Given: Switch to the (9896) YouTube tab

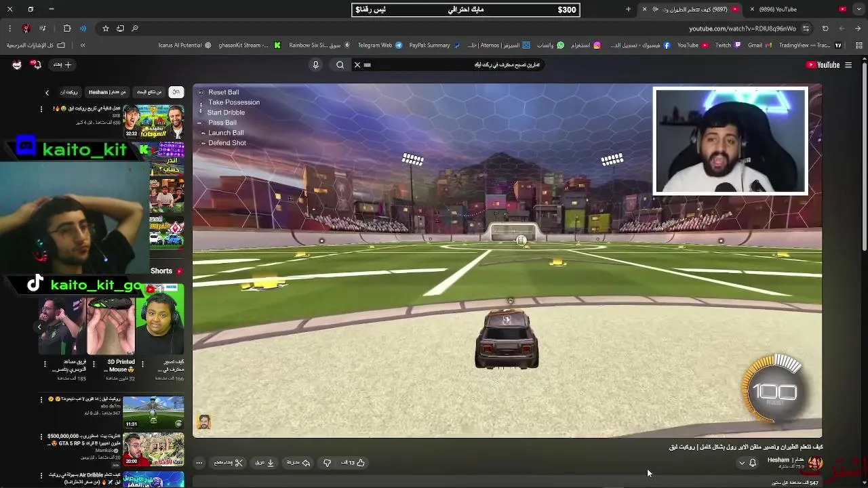Looking at the screenshot, I should (x=798, y=9).
